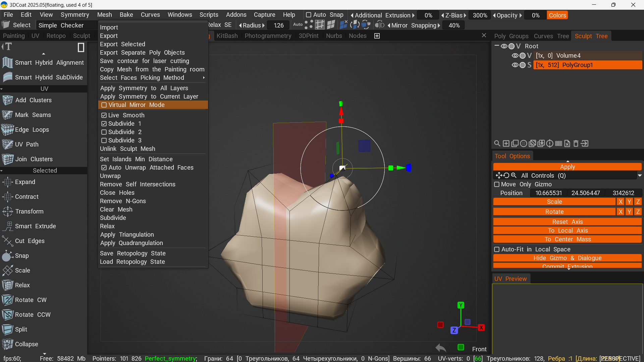Collapse the Root tree node
Screen dimensions: 644x362
point(497,46)
